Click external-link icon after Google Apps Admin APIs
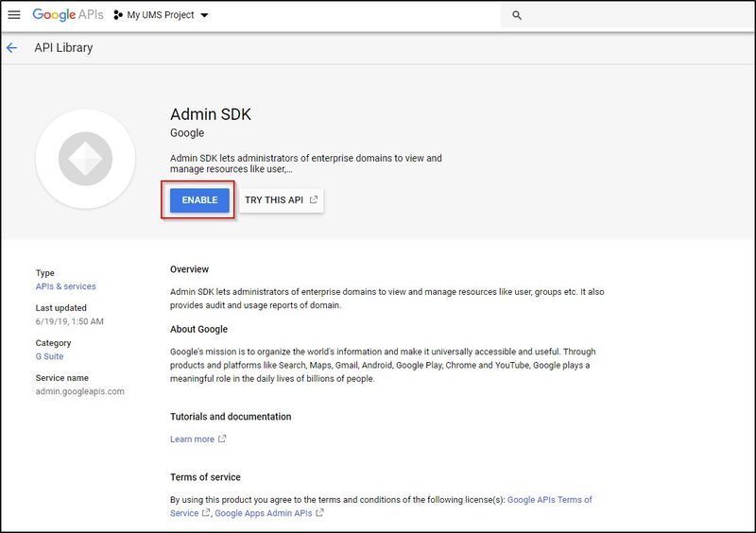Image resolution: width=756 pixels, height=533 pixels. (319, 513)
